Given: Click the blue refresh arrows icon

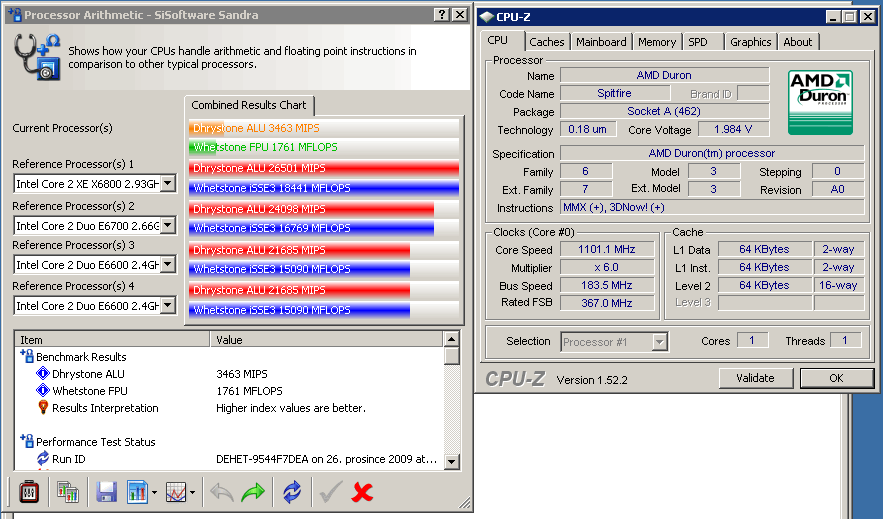Looking at the screenshot, I should click(292, 492).
